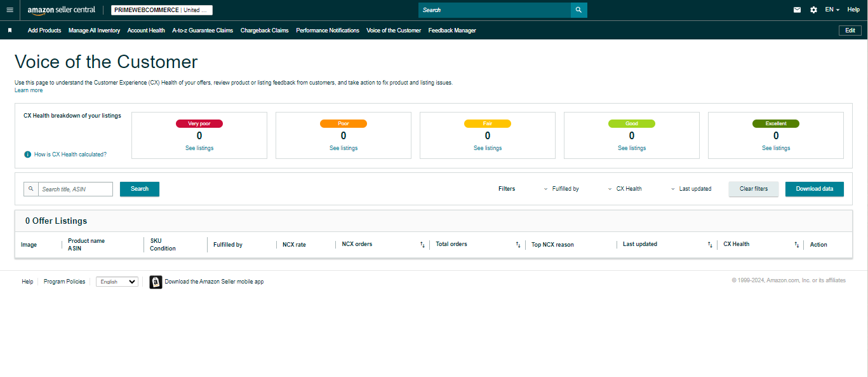Image resolution: width=868 pixels, height=377 pixels.
Task: See listings under Very poor
Action: 199,148
